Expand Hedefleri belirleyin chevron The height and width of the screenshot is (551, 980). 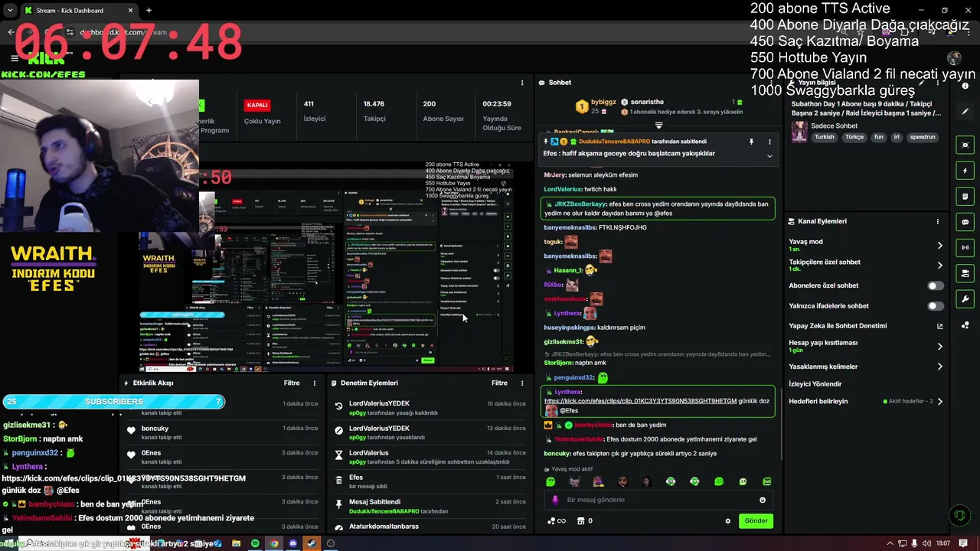pos(939,401)
